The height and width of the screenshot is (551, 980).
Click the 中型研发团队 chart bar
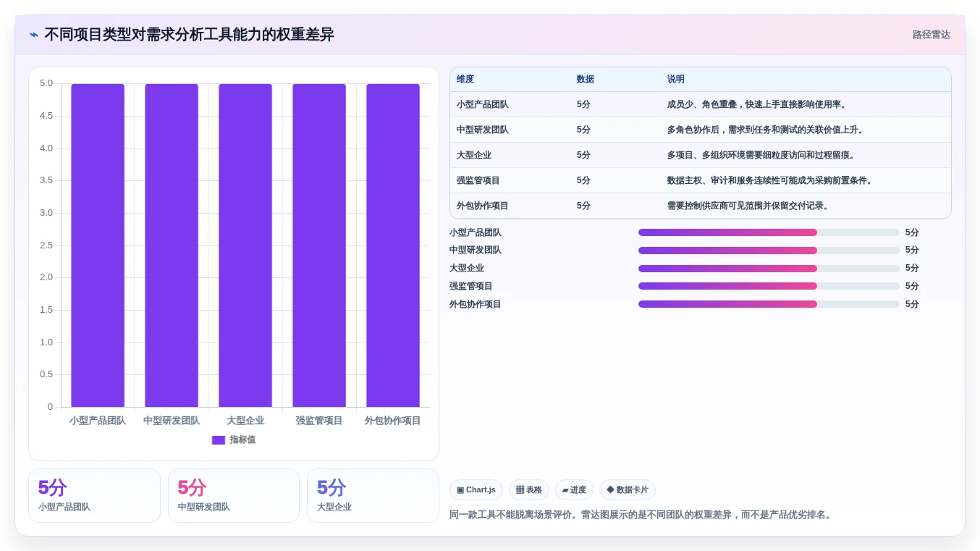tap(172, 245)
